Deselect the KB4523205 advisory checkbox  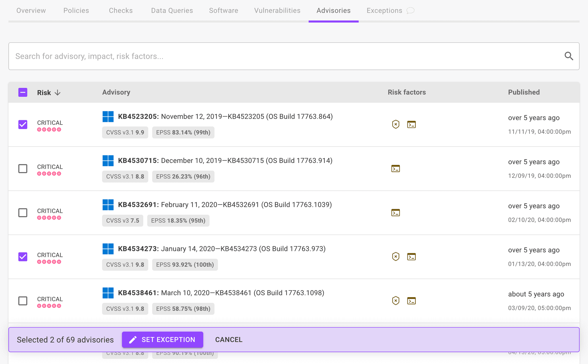(x=23, y=124)
